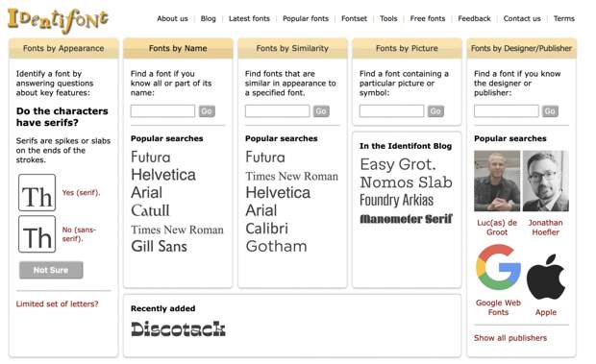Select the sans-serif 'Th' sample image
Image resolution: width=596 pixels, height=364 pixels.
tap(37, 233)
